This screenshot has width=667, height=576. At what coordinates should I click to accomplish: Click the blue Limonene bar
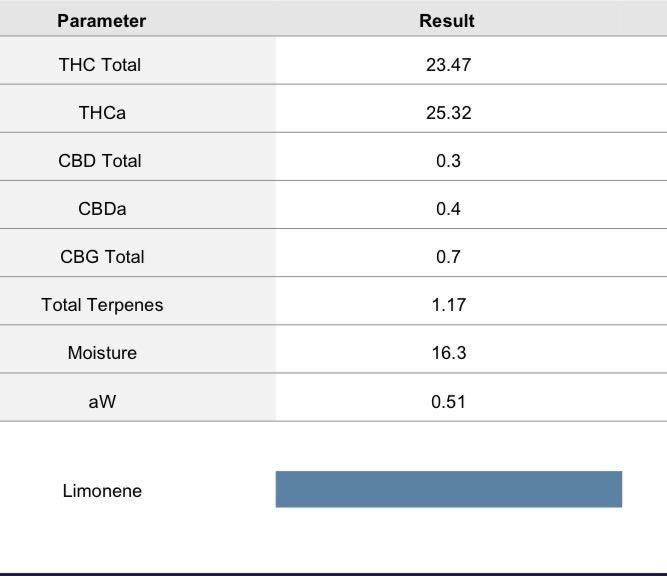[448, 489]
